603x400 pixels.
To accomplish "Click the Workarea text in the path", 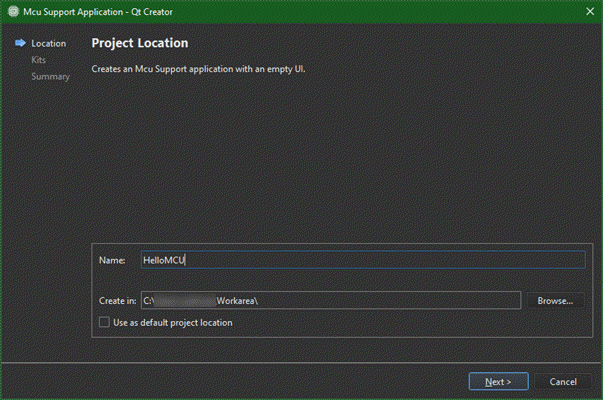I will pyautogui.click(x=238, y=300).
